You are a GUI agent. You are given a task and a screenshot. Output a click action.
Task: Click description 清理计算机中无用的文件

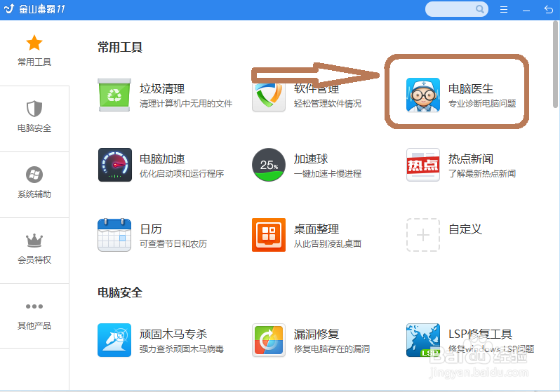click(x=186, y=104)
